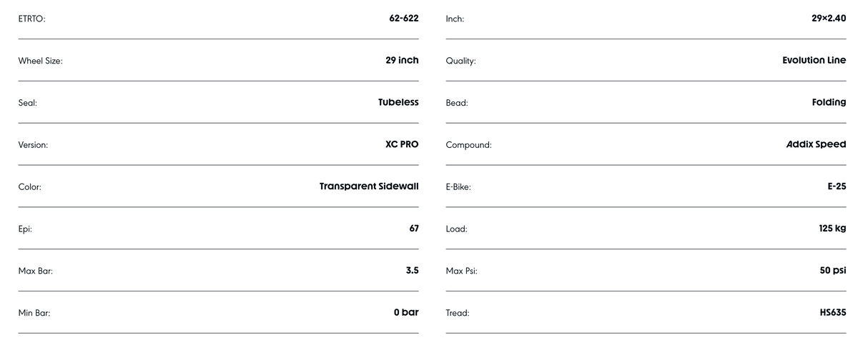
Task: Click the Compound label
Action: (x=468, y=145)
